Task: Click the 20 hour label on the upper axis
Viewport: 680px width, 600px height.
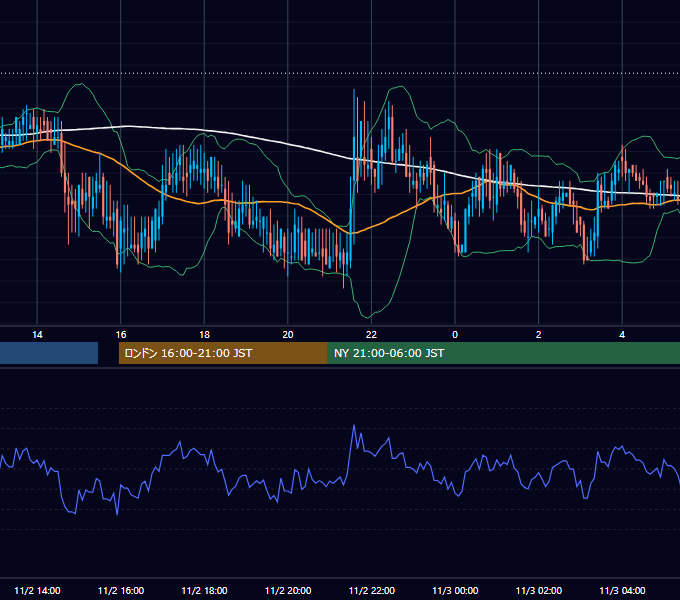Action: tap(288, 335)
